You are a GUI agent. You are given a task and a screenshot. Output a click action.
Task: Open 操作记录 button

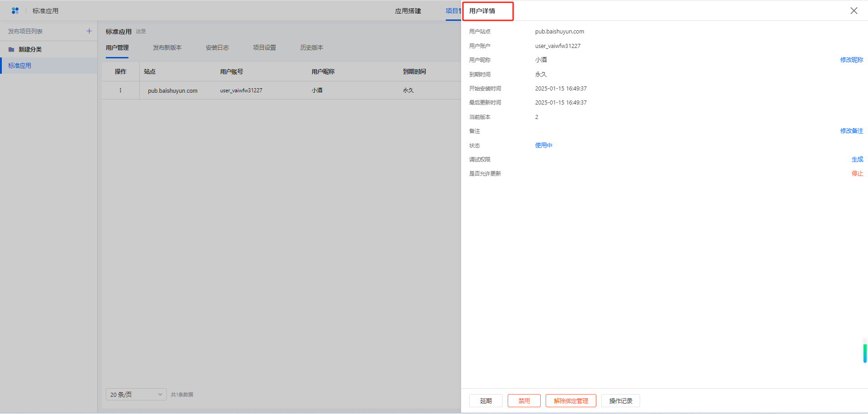[x=620, y=401]
